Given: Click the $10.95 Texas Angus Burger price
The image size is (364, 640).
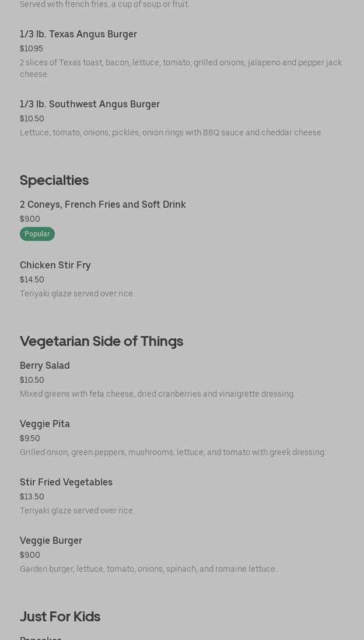Looking at the screenshot, I should (x=32, y=49).
